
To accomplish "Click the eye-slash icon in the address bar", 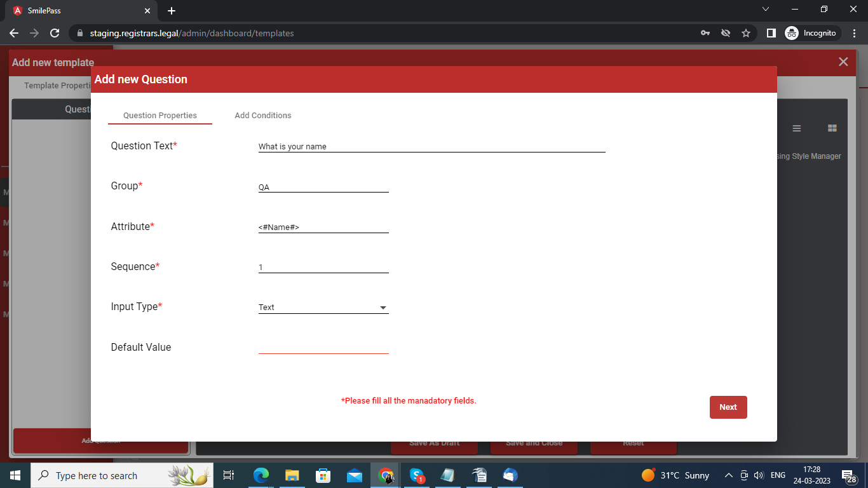I will coord(726,33).
